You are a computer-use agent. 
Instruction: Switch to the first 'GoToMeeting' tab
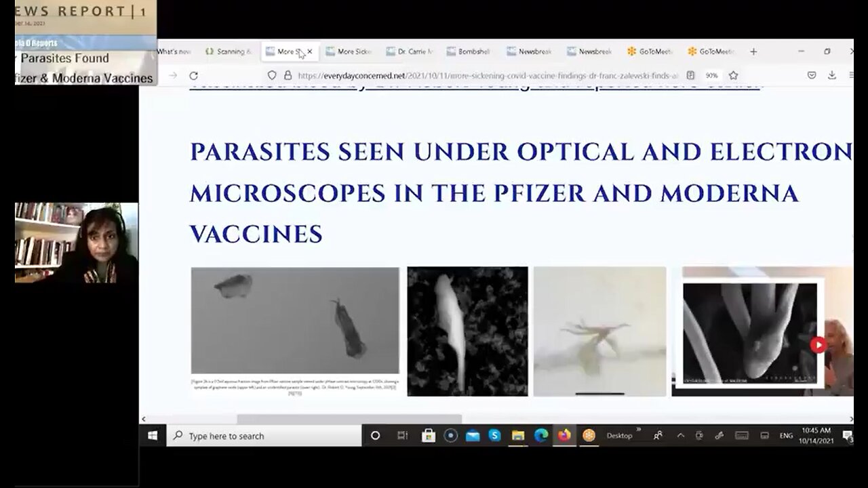[x=650, y=52]
